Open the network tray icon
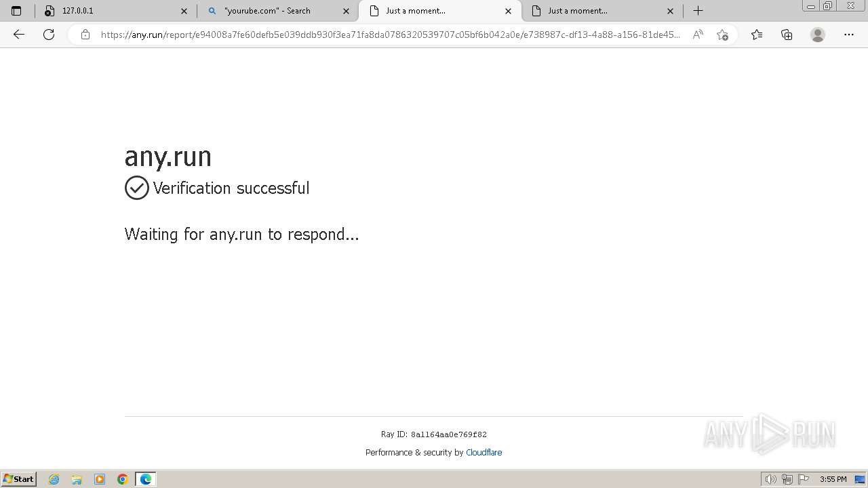This screenshot has width=868, height=488. (x=787, y=479)
